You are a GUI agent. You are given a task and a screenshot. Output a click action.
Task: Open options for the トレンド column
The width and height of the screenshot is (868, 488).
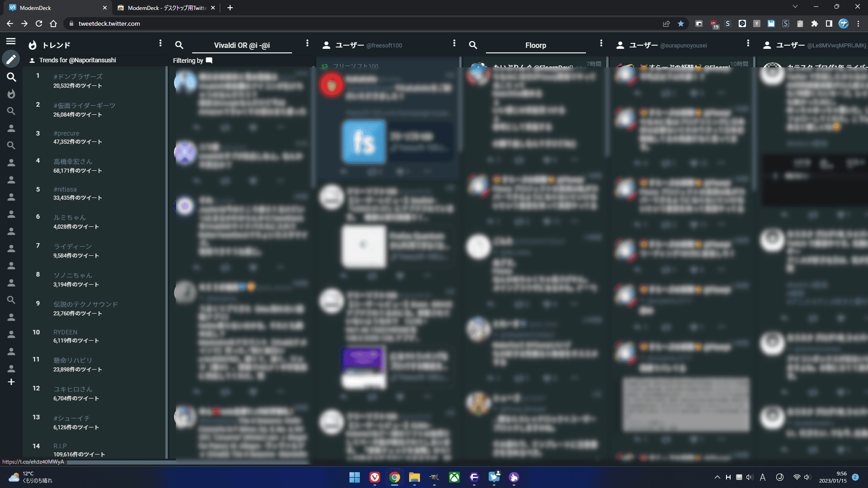click(160, 43)
